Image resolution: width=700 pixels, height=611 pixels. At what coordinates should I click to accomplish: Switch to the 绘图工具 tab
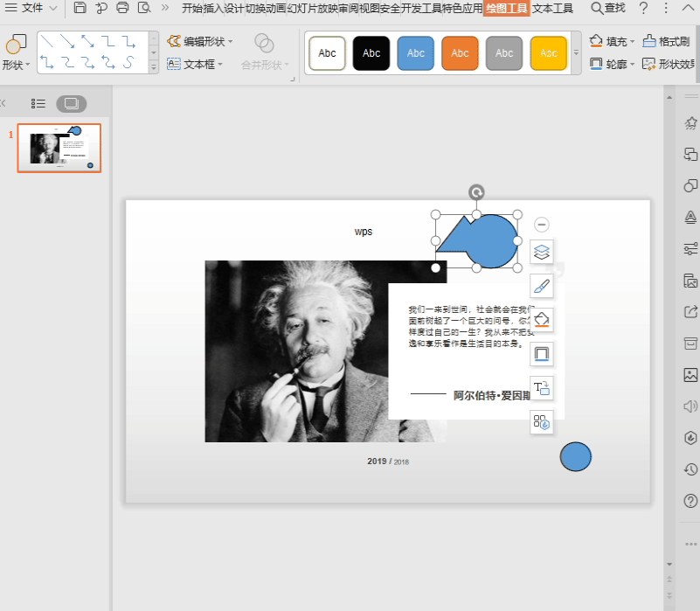point(506,8)
